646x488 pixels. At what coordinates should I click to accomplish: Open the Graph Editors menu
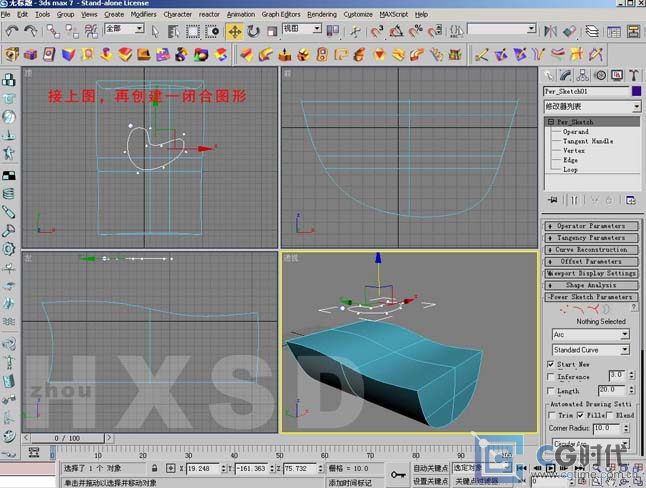coord(281,14)
